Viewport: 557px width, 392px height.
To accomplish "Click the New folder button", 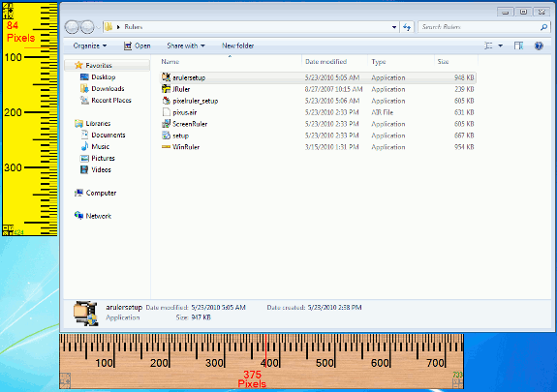I will (237, 45).
